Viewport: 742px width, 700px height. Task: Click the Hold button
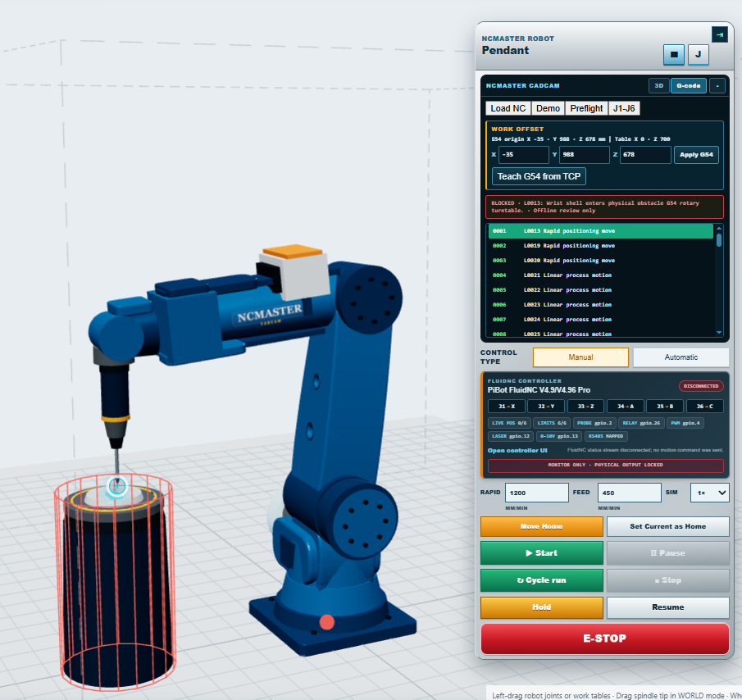tap(541, 607)
